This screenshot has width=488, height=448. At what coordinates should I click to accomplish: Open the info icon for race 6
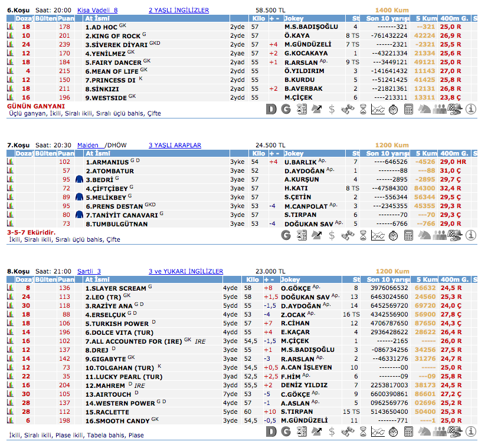pyautogui.click(x=470, y=109)
